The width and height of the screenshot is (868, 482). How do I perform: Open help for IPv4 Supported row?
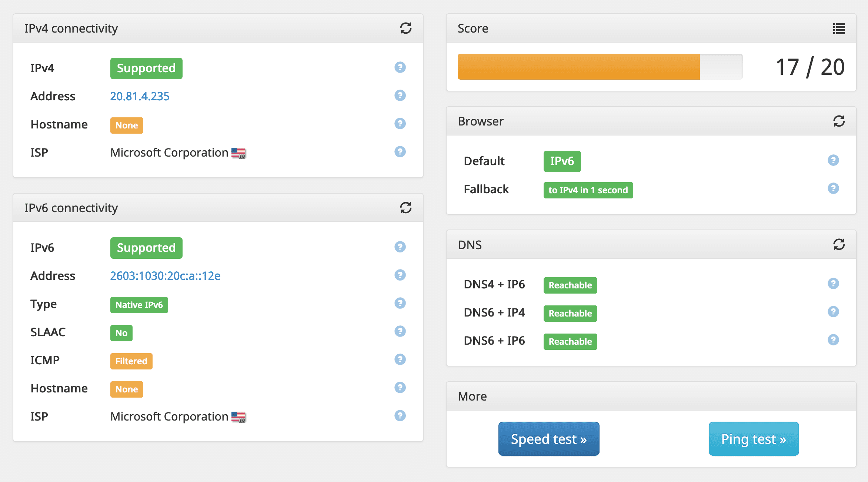(400, 67)
